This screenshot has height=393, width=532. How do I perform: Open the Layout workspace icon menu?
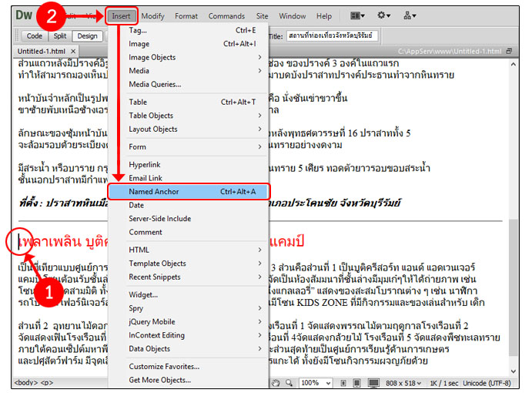[x=357, y=15]
